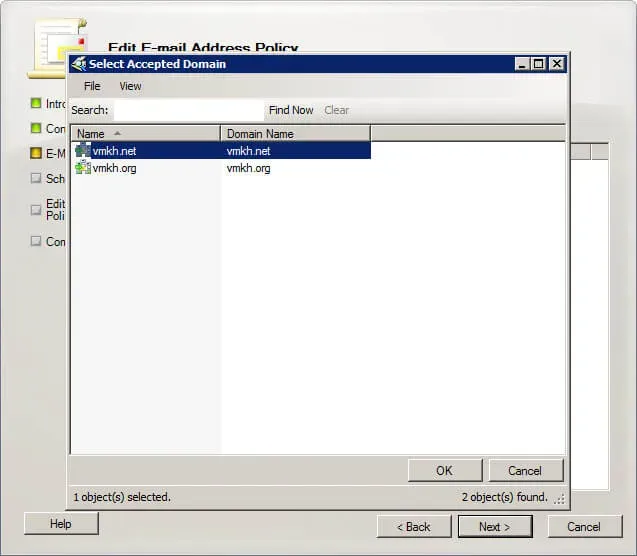Confirm selection with OK button

point(445,471)
